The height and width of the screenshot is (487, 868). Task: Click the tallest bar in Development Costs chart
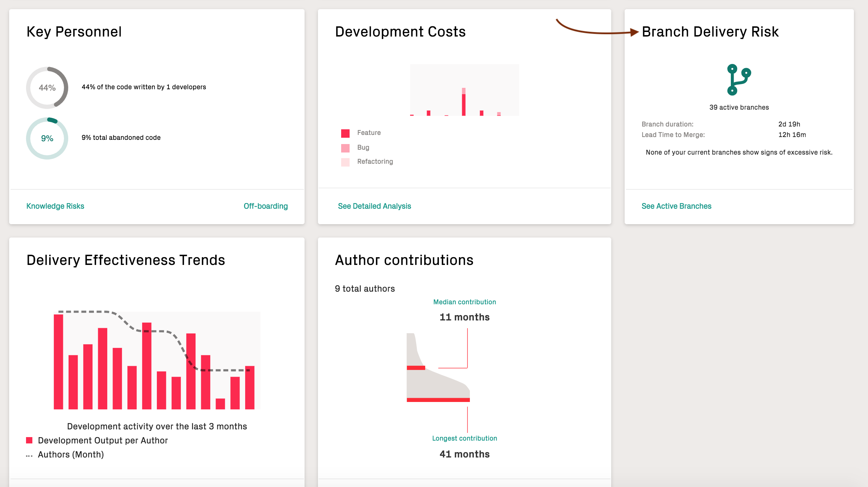(464, 102)
